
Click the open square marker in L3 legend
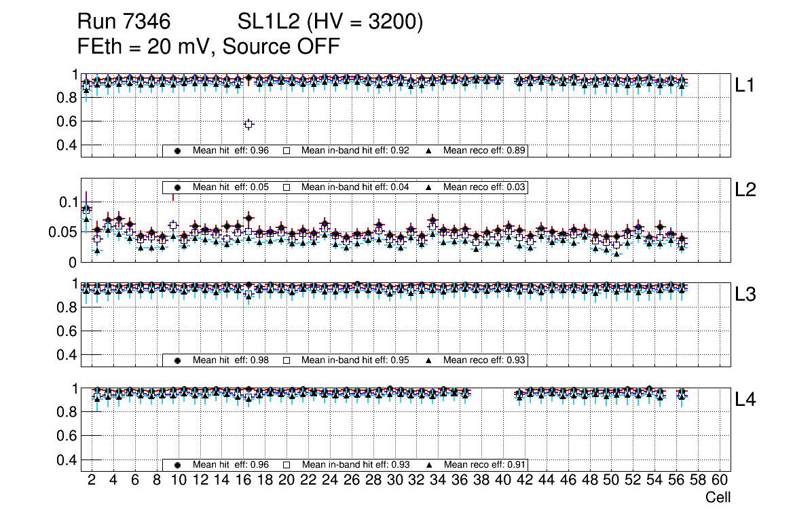coord(287,360)
